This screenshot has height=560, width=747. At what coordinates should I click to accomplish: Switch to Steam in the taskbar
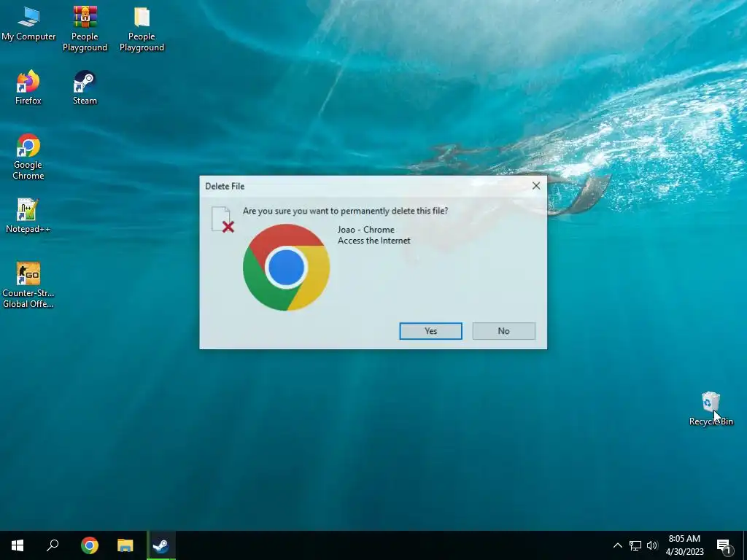pos(161,545)
